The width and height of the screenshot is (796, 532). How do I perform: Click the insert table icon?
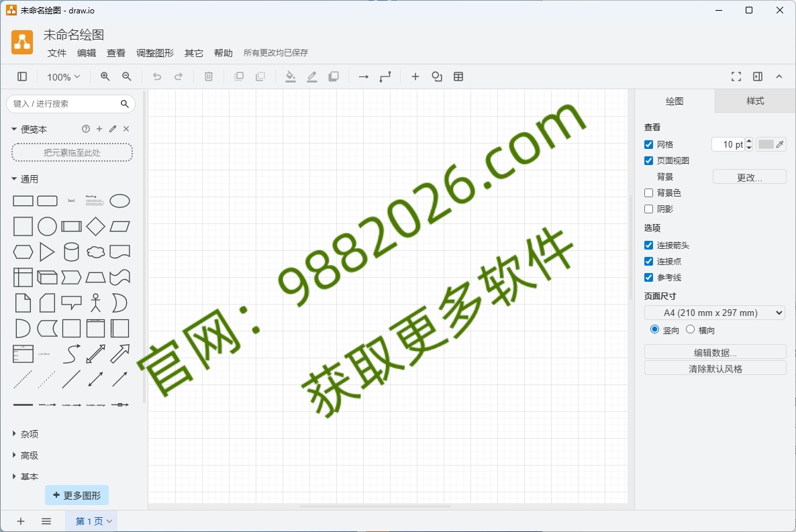(x=458, y=76)
